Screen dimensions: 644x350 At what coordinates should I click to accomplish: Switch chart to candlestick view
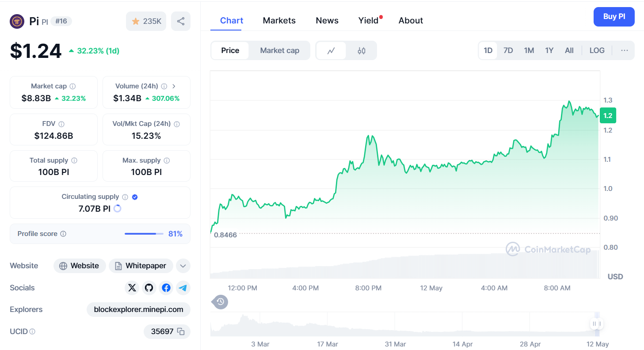point(362,51)
